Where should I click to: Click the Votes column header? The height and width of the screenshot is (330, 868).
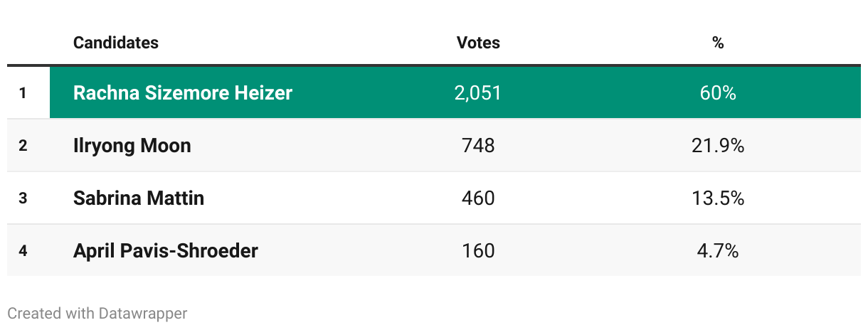click(x=478, y=43)
